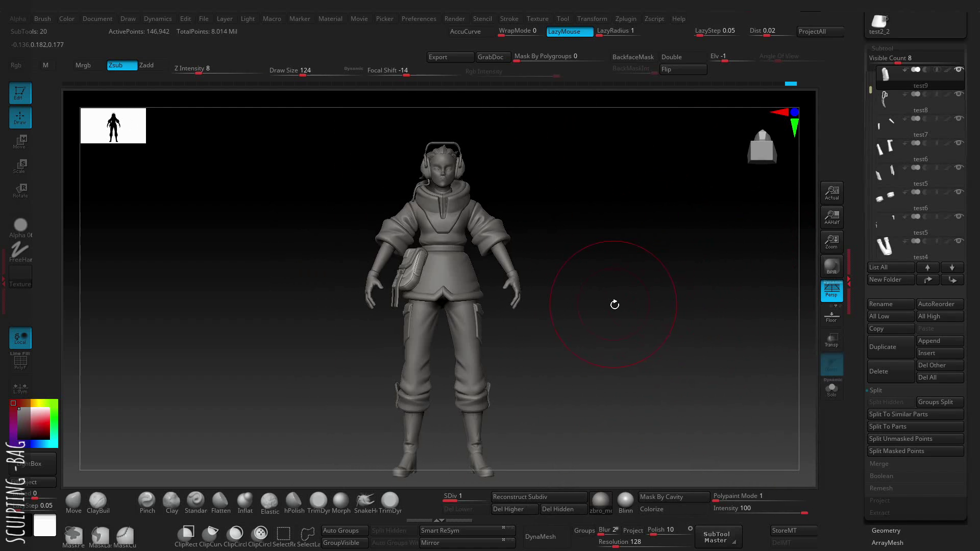
Task: Duplicate the current subtool
Action: click(x=890, y=346)
